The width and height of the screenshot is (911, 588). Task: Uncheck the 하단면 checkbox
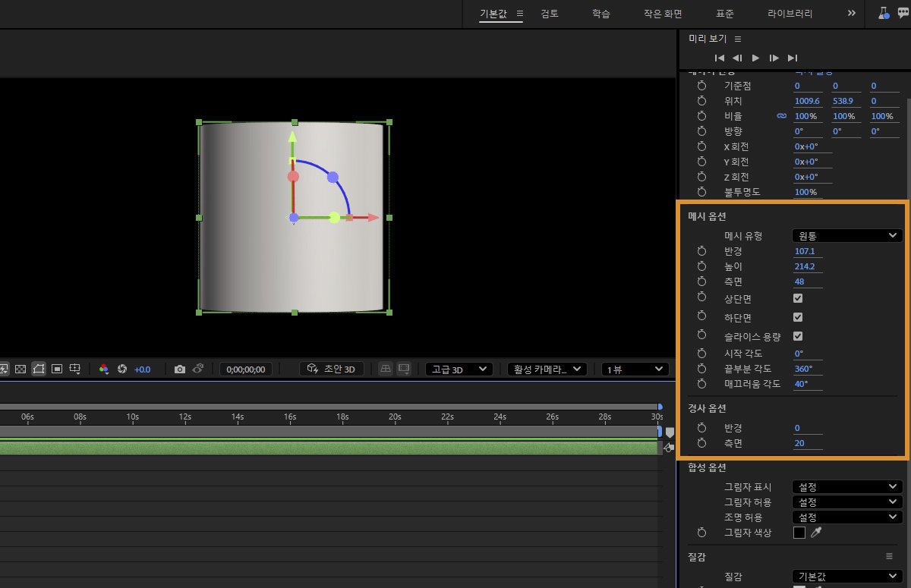[x=798, y=317]
